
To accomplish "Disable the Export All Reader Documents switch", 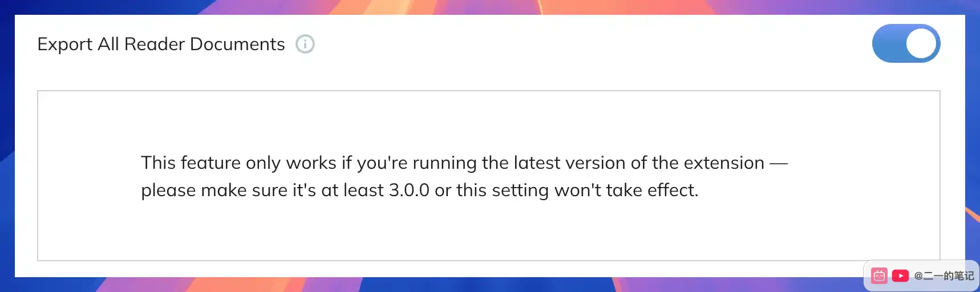I will click(906, 43).
